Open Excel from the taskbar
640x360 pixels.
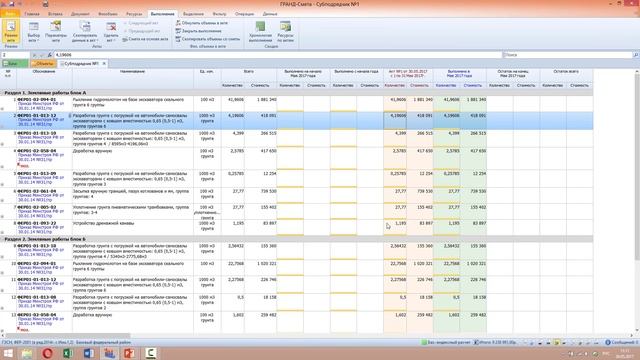(68, 353)
